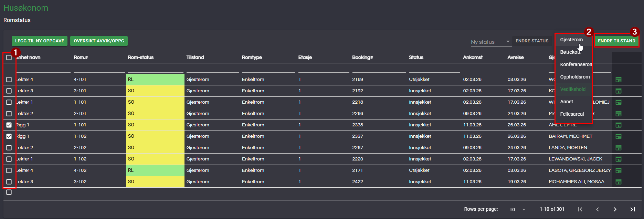Click the Rom.# column filter field
Image resolution: width=644 pixels, height=219 pixels.
pos(99,69)
